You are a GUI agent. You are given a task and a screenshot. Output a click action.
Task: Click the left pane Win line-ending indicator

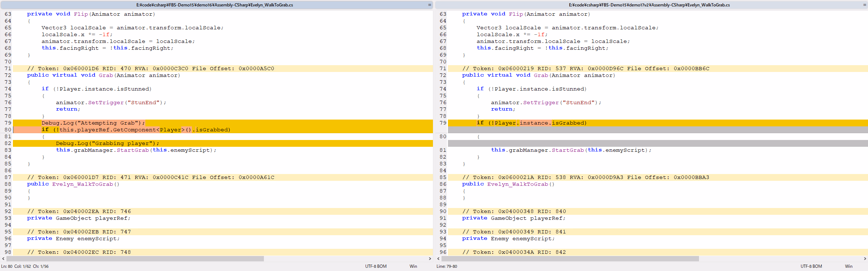coord(413,266)
